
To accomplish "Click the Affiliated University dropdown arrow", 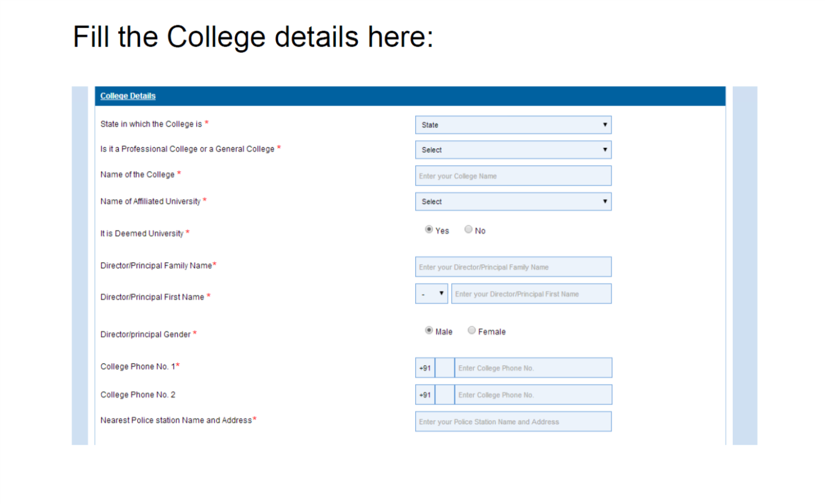I will (604, 201).
